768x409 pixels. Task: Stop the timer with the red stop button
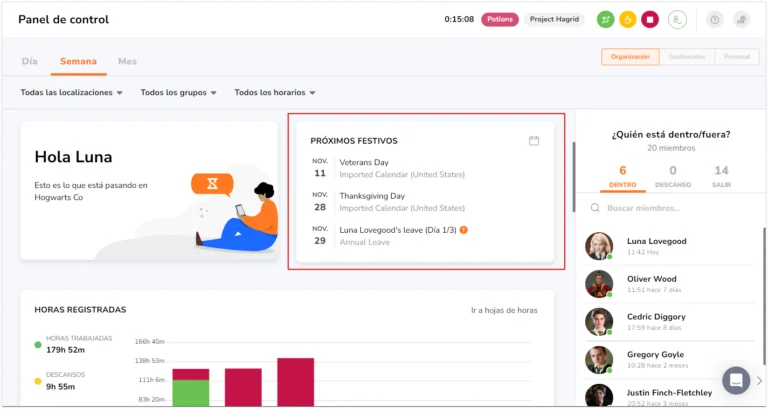650,20
